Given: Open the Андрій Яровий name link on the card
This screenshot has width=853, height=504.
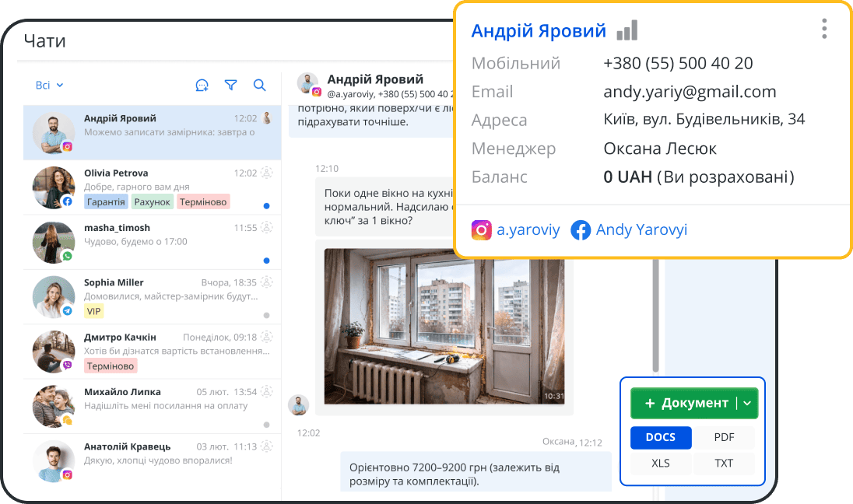Looking at the screenshot, I should 539,31.
